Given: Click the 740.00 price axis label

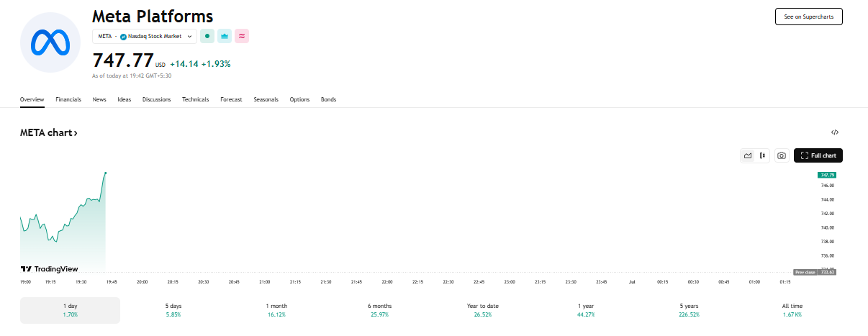Looking at the screenshot, I should click(828, 227).
